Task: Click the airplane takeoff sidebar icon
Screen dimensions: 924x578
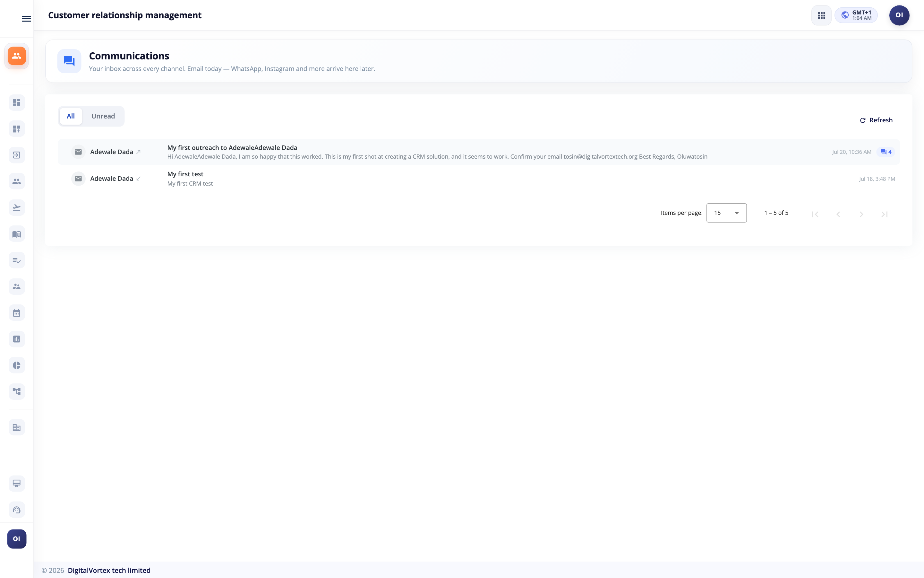Action: 16,207
